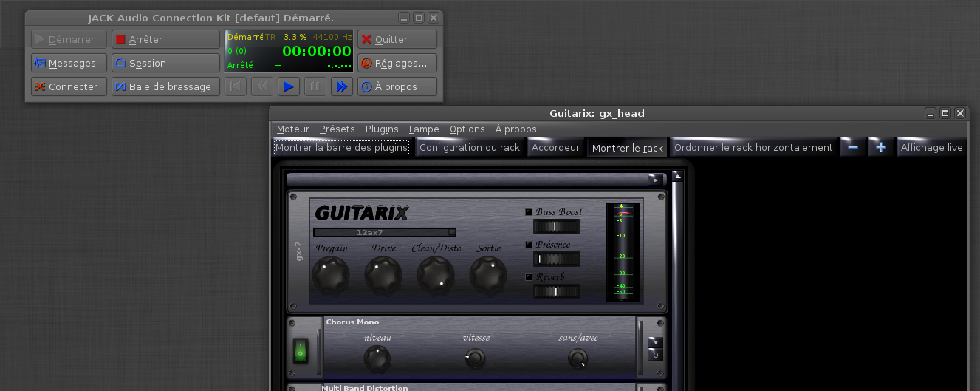
Task: Click the JACK 44100 Hz sample rate readout
Action: click(332, 37)
